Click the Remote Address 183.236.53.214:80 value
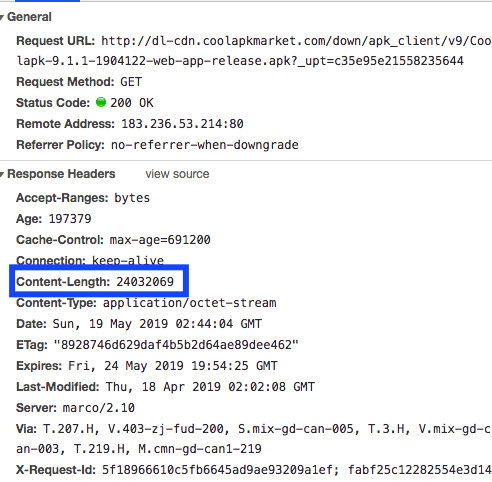Image resolution: width=492 pixels, height=482 pixels. click(x=182, y=124)
